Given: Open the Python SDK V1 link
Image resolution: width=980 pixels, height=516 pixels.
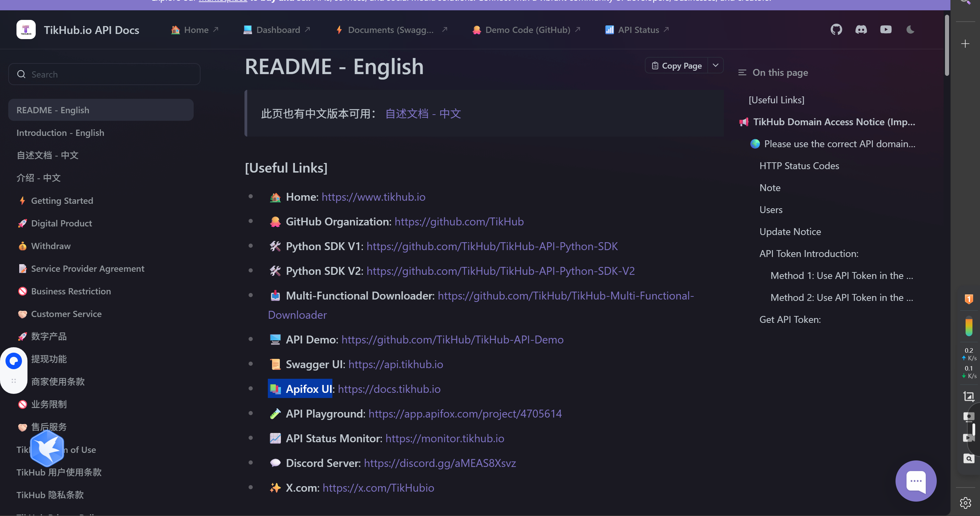Looking at the screenshot, I should pos(492,246).
